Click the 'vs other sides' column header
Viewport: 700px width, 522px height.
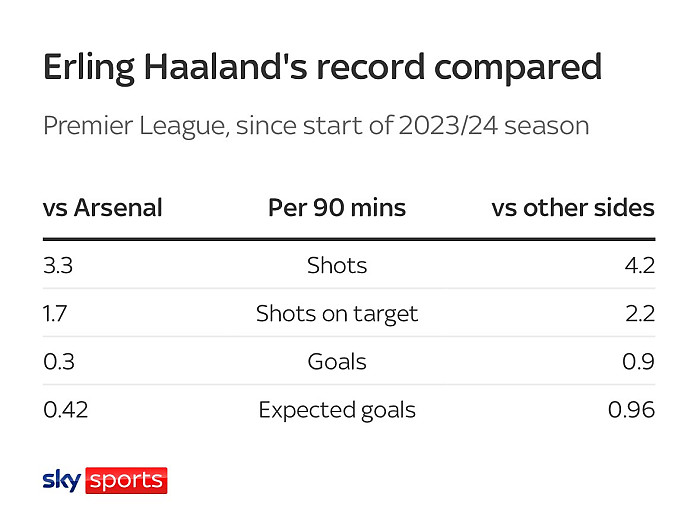pos(573,208)
